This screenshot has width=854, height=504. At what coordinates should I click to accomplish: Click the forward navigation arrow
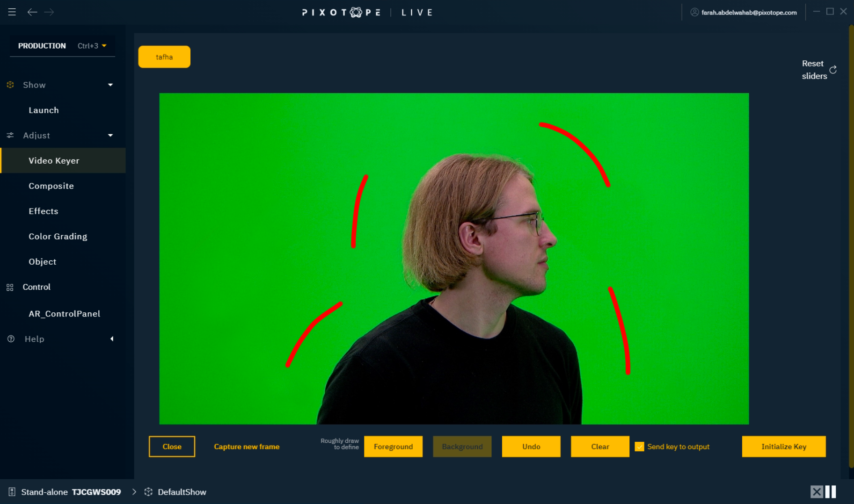tap(49, 12)
